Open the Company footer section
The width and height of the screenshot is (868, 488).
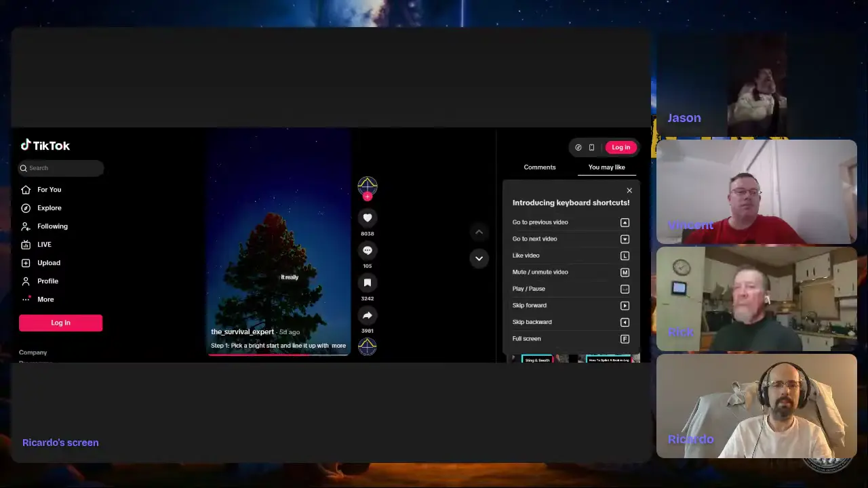(33, 352)
